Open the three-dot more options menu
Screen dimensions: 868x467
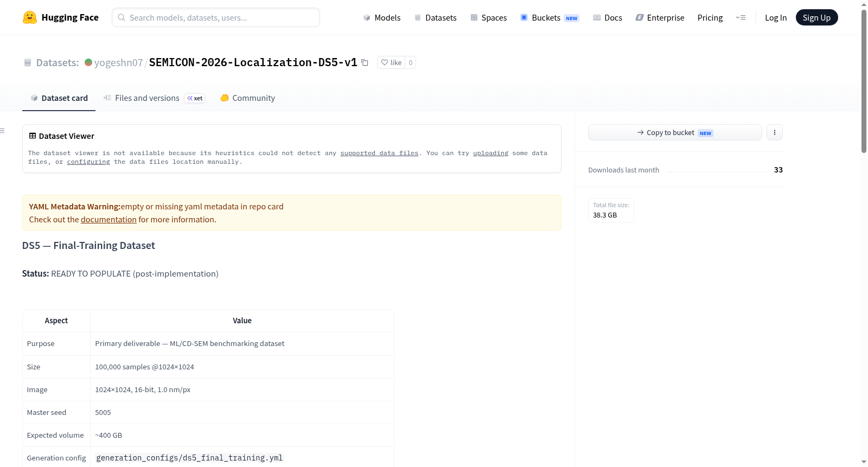(x=775, y=132)
